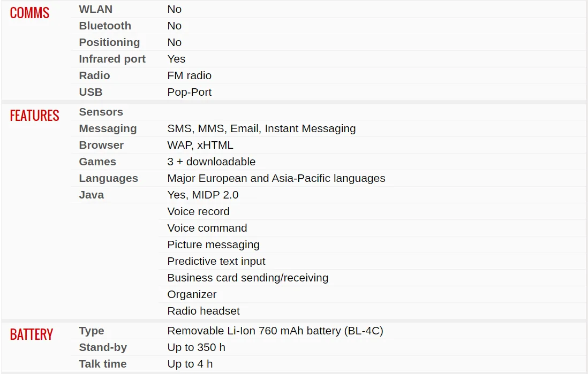The image size is (588, 374).
Task: Select the Stand-by label
Action: coord(103,347)
